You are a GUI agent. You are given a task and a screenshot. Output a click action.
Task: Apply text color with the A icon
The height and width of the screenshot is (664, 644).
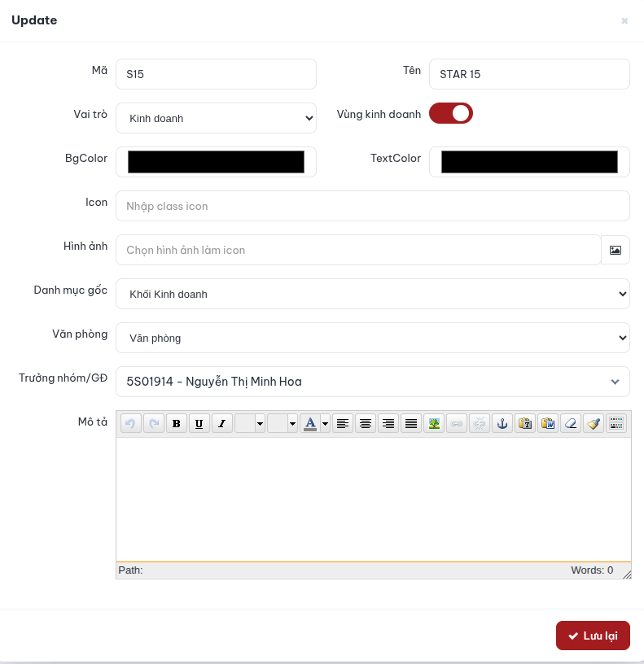click(310, 423)
